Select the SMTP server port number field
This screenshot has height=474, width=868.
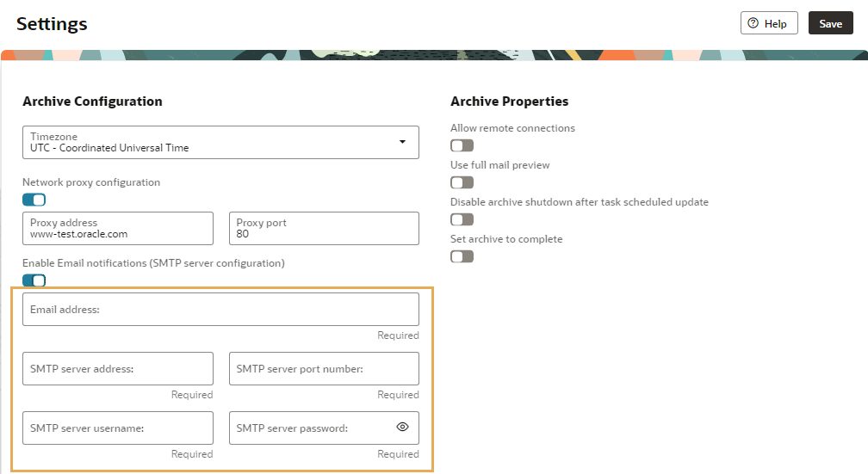click(324, 368)
